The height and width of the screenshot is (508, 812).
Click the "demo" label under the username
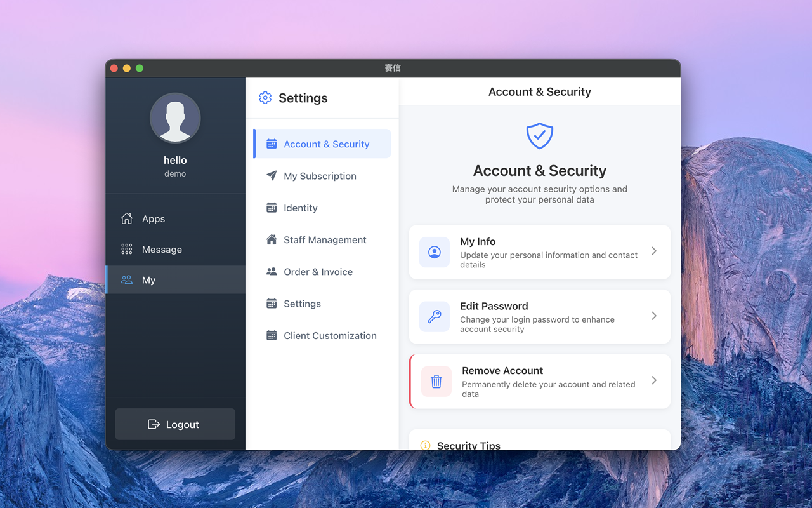175,173
